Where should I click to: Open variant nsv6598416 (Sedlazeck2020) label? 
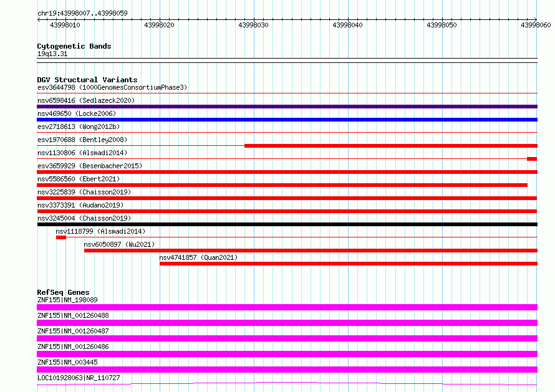[x=86, y=100]
